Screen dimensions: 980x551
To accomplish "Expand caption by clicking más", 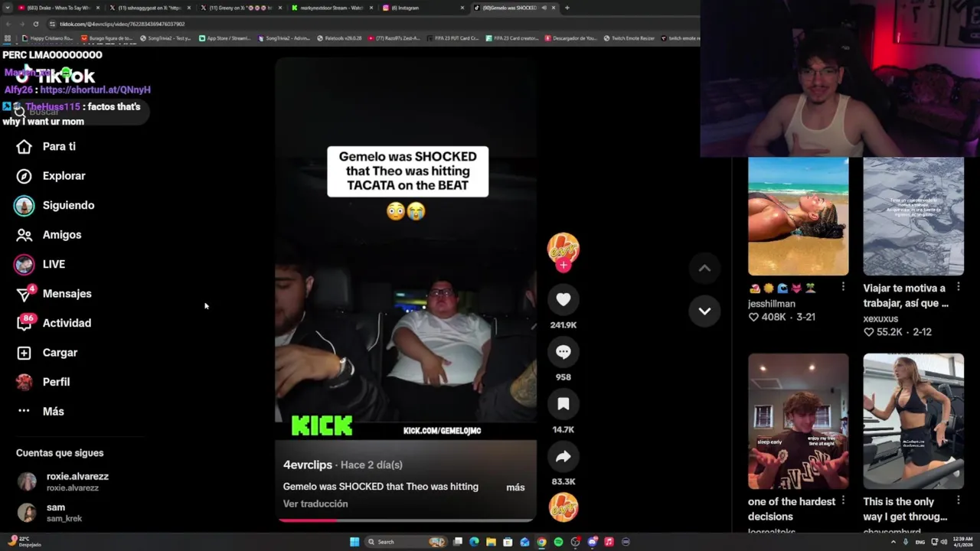I will (515, 487).
